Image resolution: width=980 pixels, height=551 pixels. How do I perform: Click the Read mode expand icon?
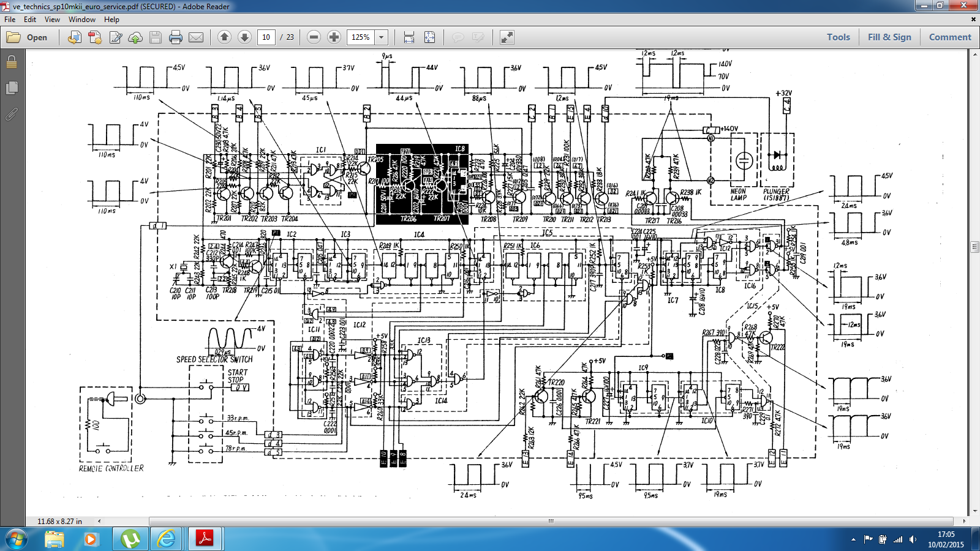tap(507, 37)
